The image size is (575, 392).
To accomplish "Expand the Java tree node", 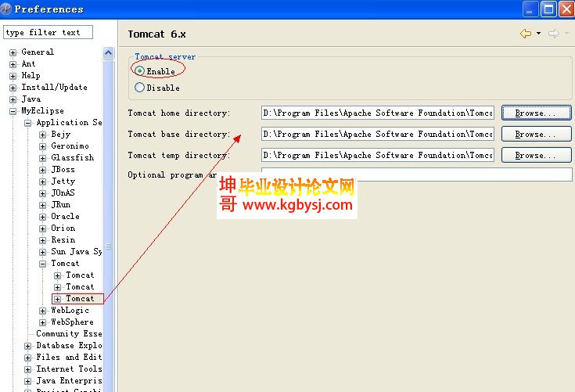I will tap(13, 99).
